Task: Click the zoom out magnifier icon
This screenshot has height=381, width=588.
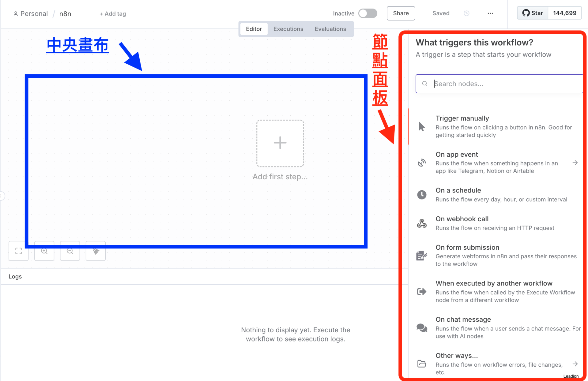Action: (x=70, y=251)
